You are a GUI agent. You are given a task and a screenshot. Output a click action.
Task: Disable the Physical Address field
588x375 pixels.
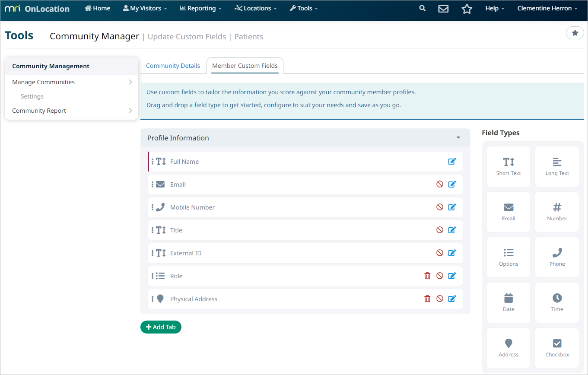tap(440, 299)
